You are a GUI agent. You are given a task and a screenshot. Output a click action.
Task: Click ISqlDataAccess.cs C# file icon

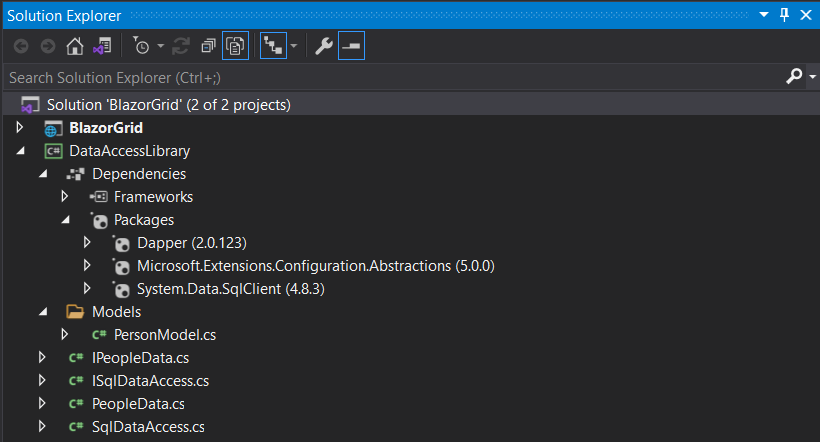tap(76, 380)
